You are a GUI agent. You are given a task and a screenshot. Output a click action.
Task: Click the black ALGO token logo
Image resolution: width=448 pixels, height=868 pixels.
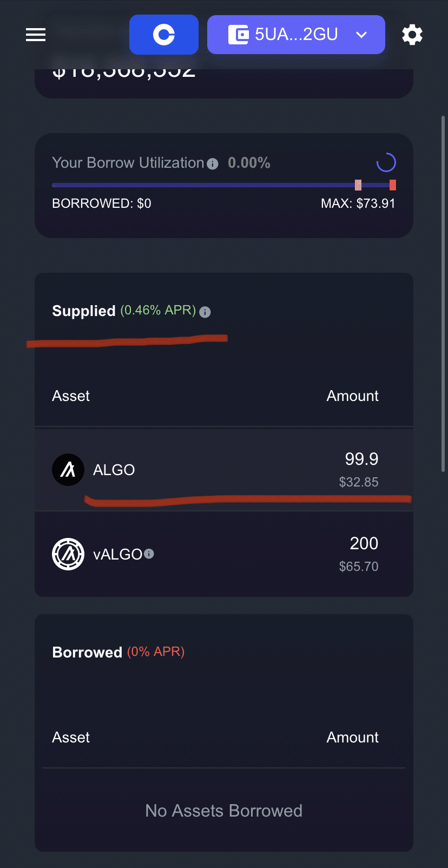point(68,470)
